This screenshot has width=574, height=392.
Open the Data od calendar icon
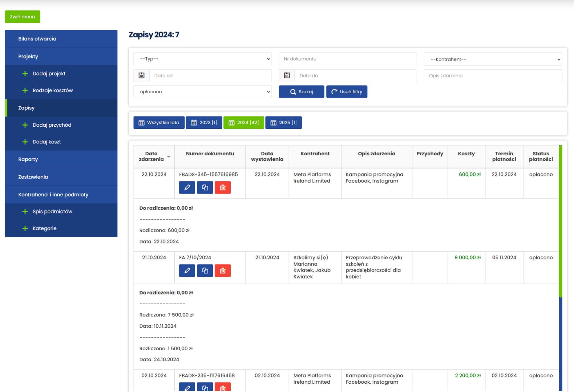[x=142, y=75]
